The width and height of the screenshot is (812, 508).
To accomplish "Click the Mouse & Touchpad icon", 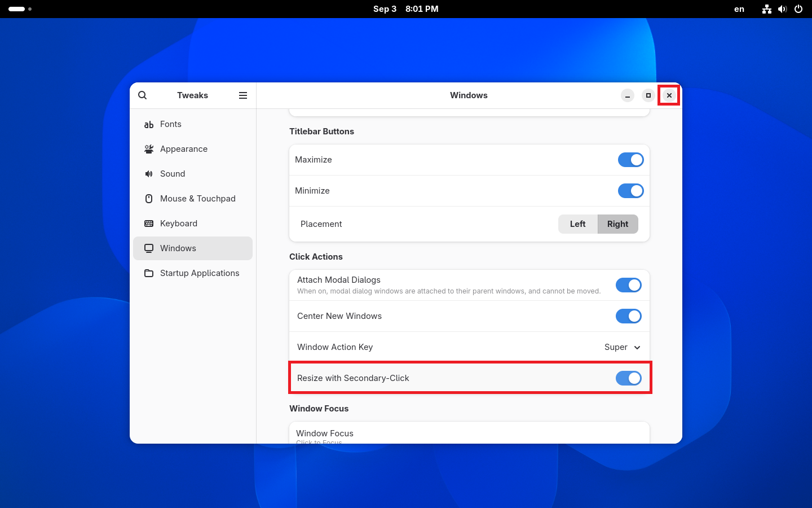I will coord(149,199).
